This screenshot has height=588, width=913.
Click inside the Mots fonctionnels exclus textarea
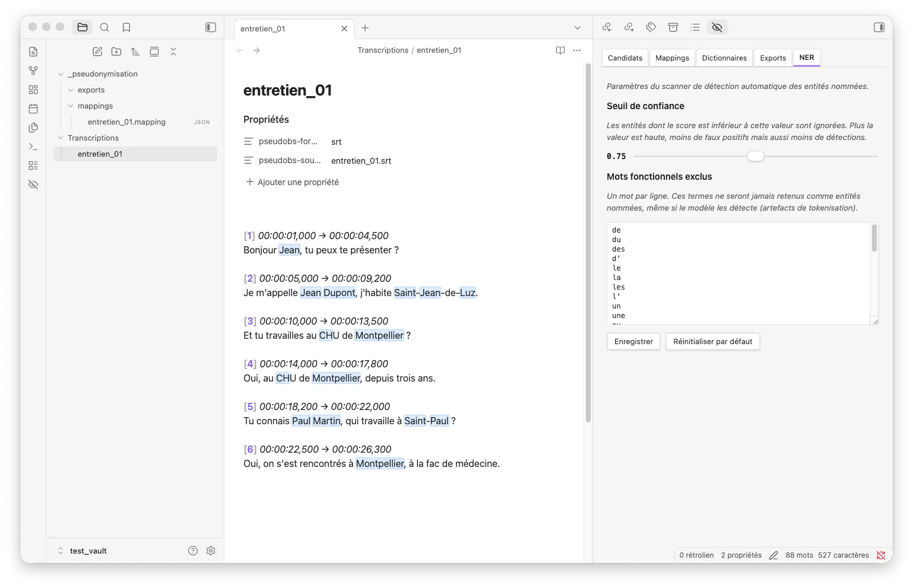[x=743, y=274]
